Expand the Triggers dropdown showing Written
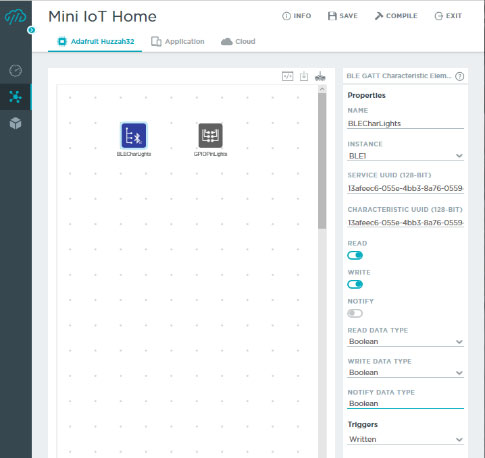485x458 pixels. coord(405,439)
